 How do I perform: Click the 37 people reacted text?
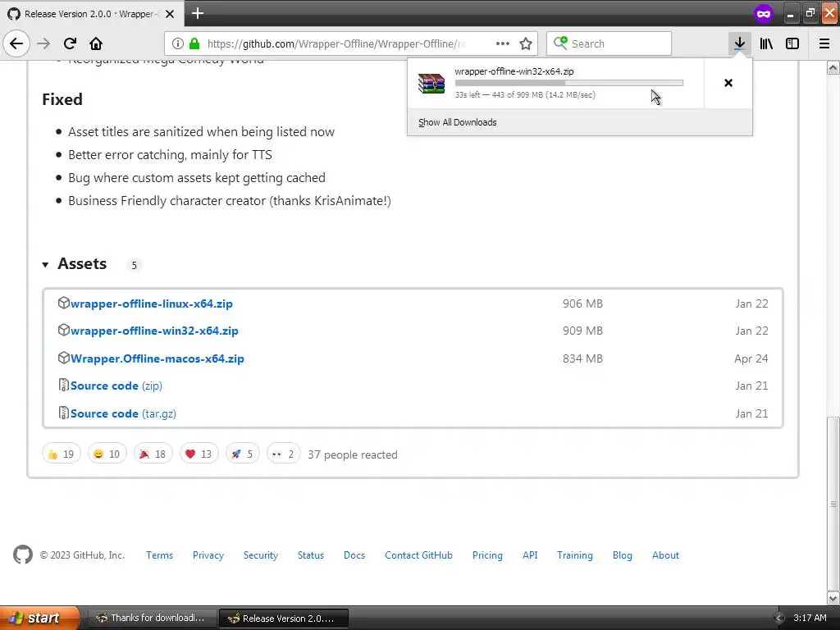[353, 454]
